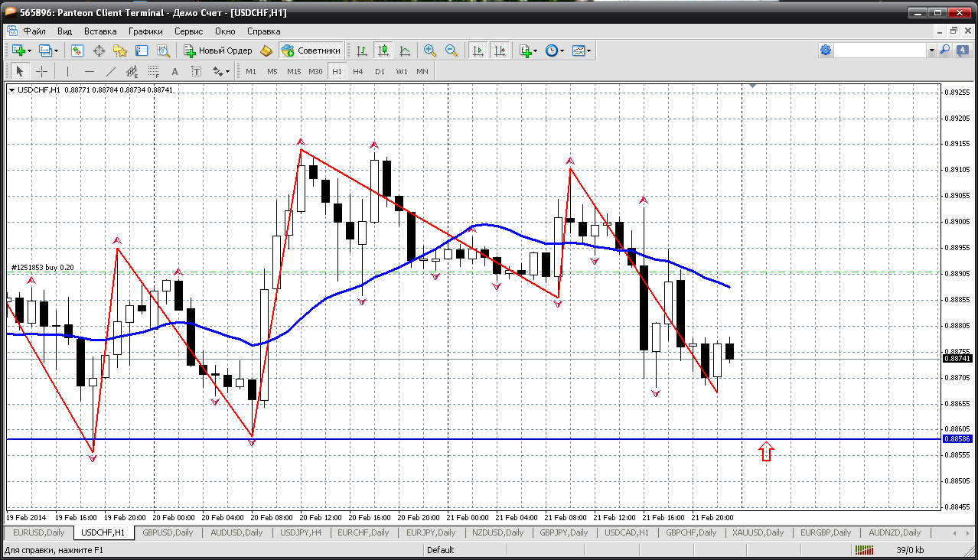Open the Сервис menu
The image size is (978, 560).
[x=188, y=31]
